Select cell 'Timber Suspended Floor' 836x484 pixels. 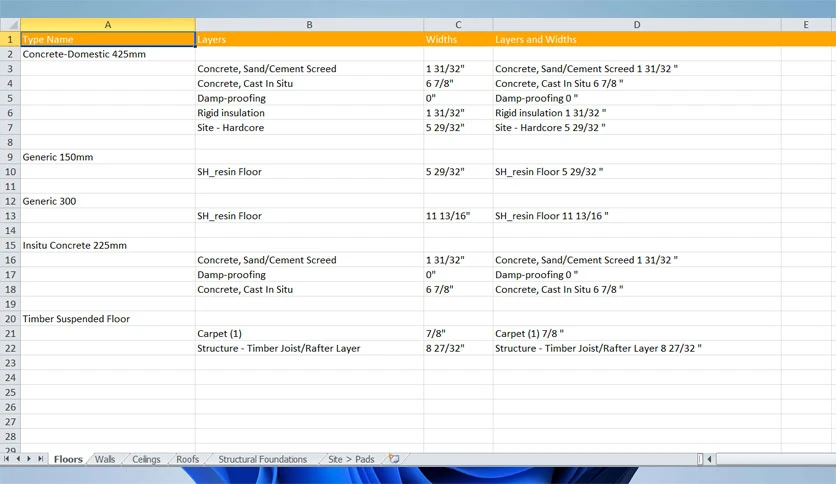pyautogui.click(x=108, y=319)
